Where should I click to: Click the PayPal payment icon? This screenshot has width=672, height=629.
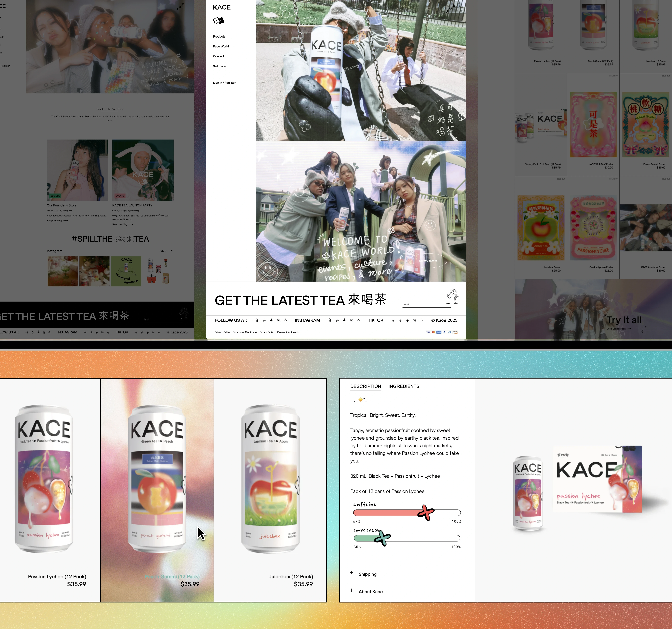click(x=444, y=332)
